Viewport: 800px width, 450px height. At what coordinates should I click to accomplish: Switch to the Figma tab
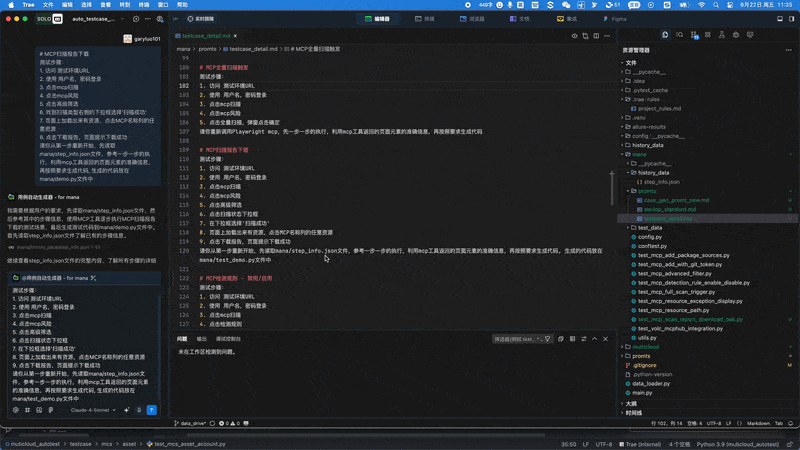point(615,19)
